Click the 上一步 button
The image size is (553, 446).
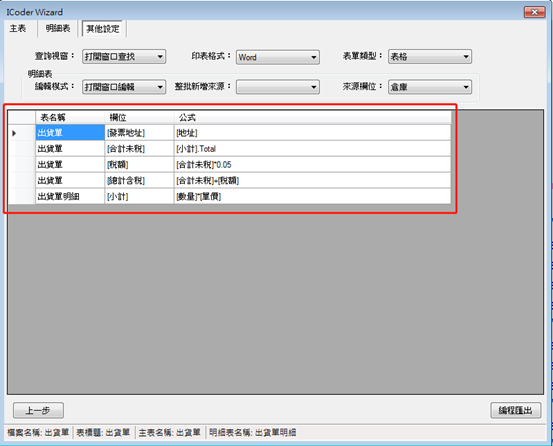(38, 410)
